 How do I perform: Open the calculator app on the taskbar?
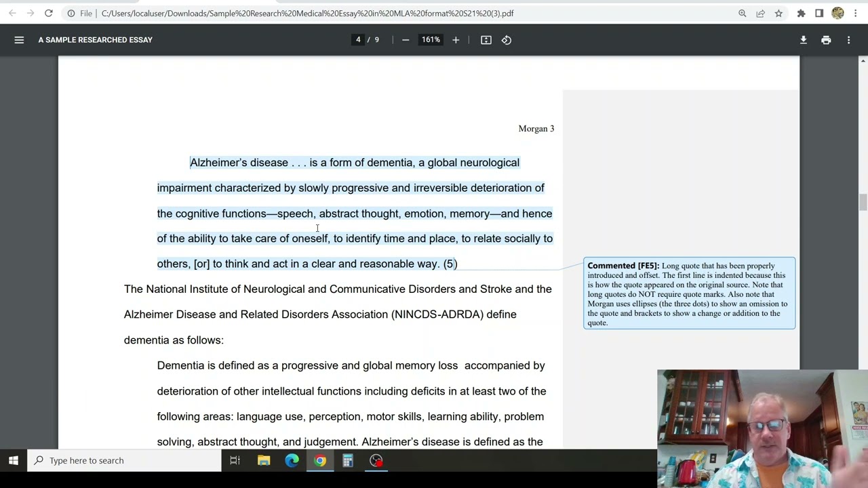click(x=348, y=461)
